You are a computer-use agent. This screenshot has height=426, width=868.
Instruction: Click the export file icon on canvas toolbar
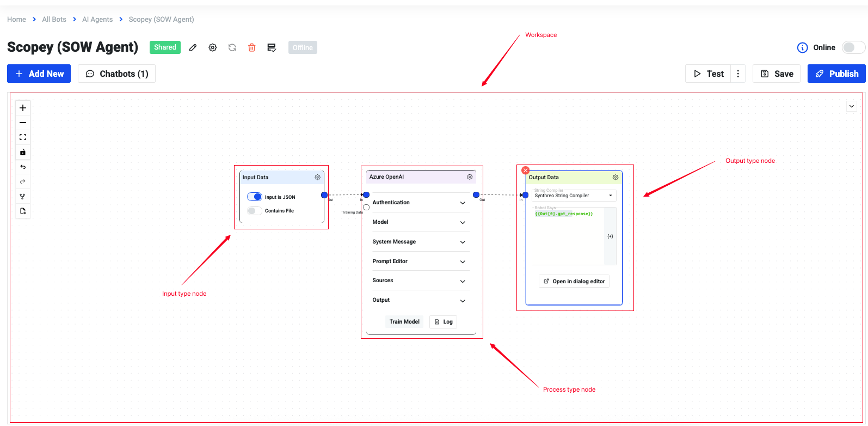23,211
